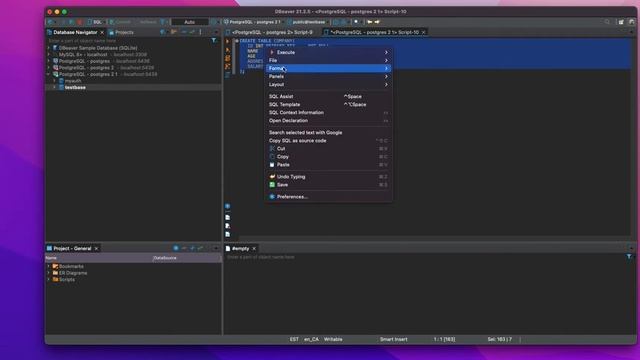Expand the testbase database node
Screen dimensions: 640x360
point(54,87)
